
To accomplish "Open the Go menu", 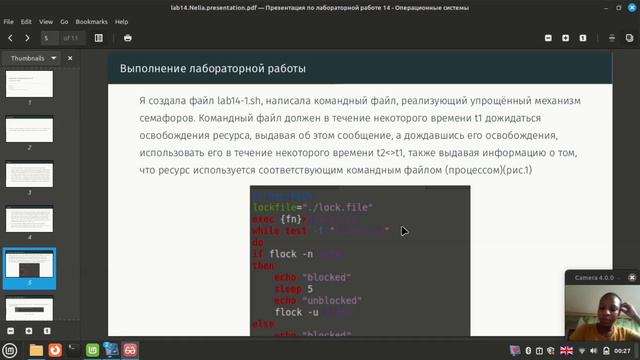I will (x=64, y=22).
